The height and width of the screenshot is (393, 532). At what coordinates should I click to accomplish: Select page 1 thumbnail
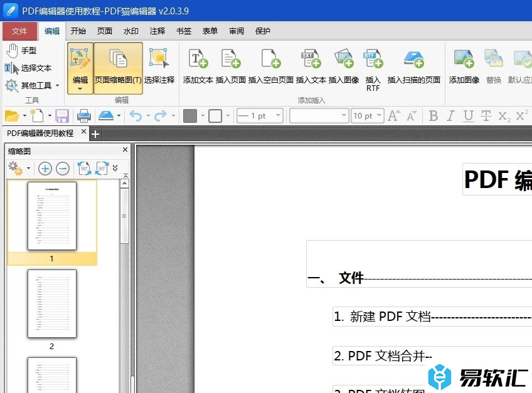pos(52,216)
